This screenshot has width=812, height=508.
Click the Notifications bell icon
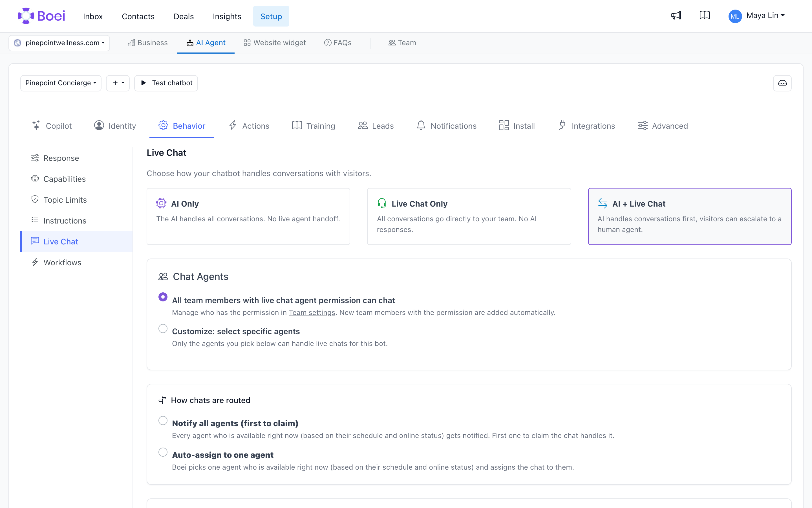pos(421,125)
